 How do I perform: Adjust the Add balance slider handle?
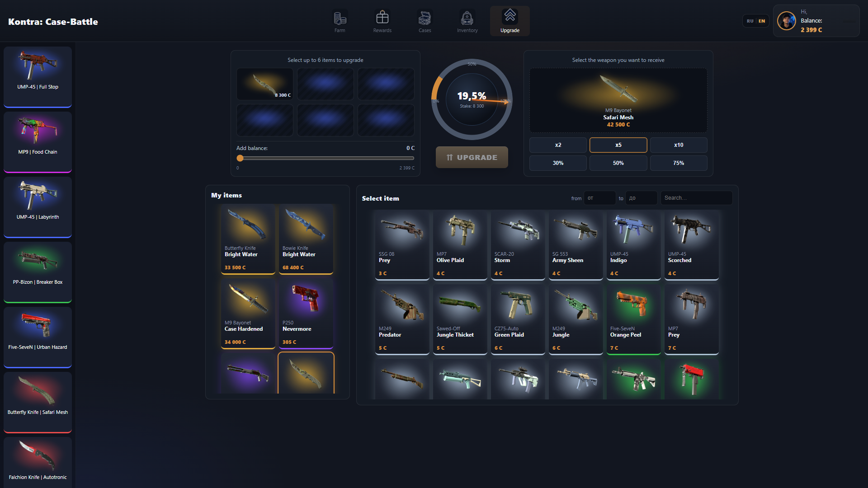240,158
